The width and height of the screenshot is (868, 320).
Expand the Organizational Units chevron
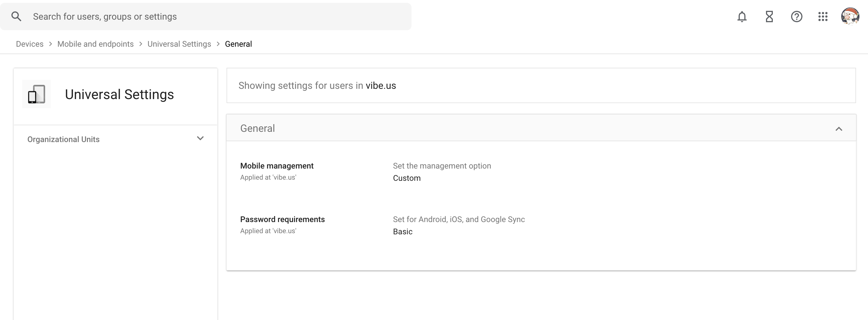pyautogui.click(x=200, y=139)
